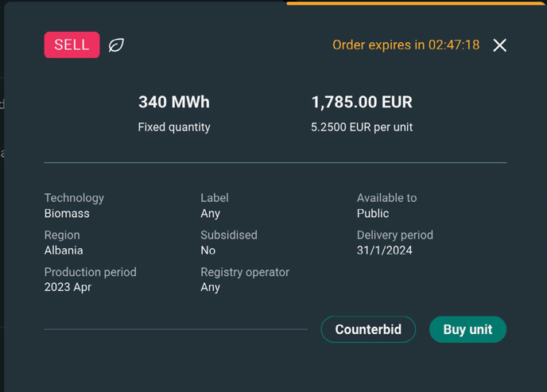Click the Albania region value
This screenshot has height=392, width=547.
(x=64, y=250)
